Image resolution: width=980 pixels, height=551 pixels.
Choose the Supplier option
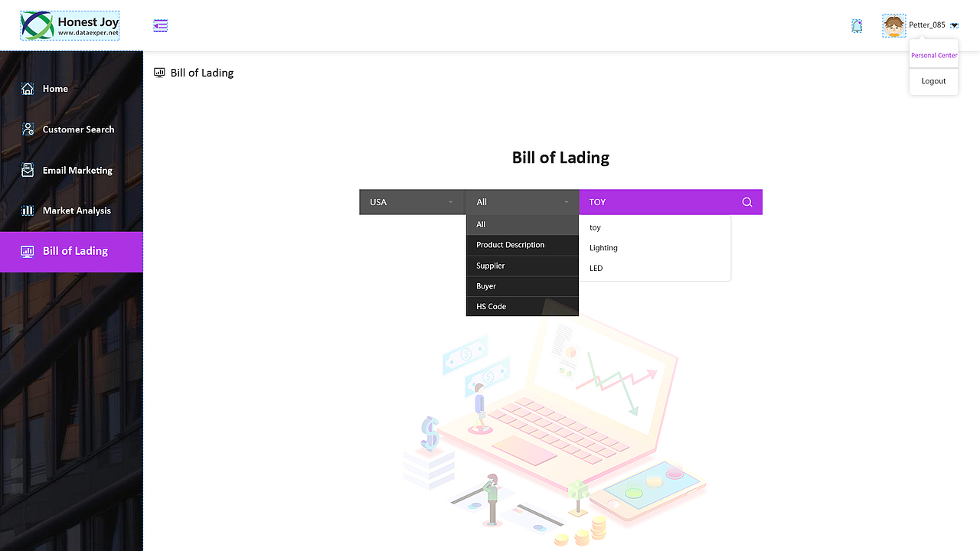(491, 266)
